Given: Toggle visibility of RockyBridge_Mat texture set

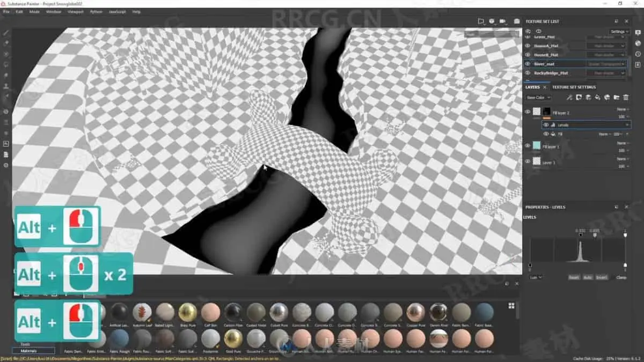Looking at the screenshot, I should (x=528, y=72).
